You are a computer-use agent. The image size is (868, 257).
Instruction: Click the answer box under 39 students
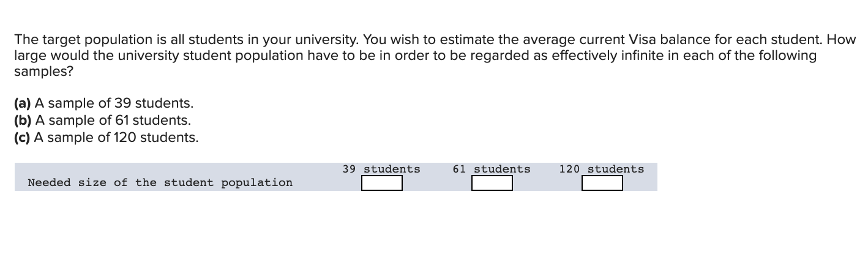[381, 183]
